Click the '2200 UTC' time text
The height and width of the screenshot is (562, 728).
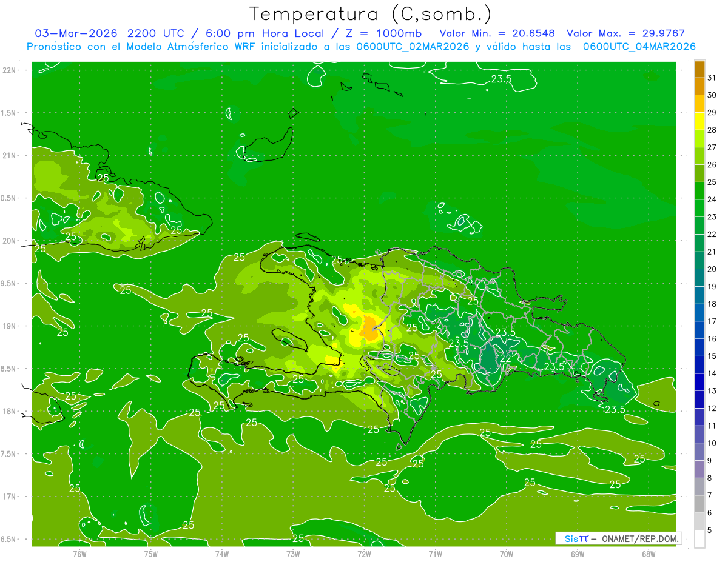(156, 33)
